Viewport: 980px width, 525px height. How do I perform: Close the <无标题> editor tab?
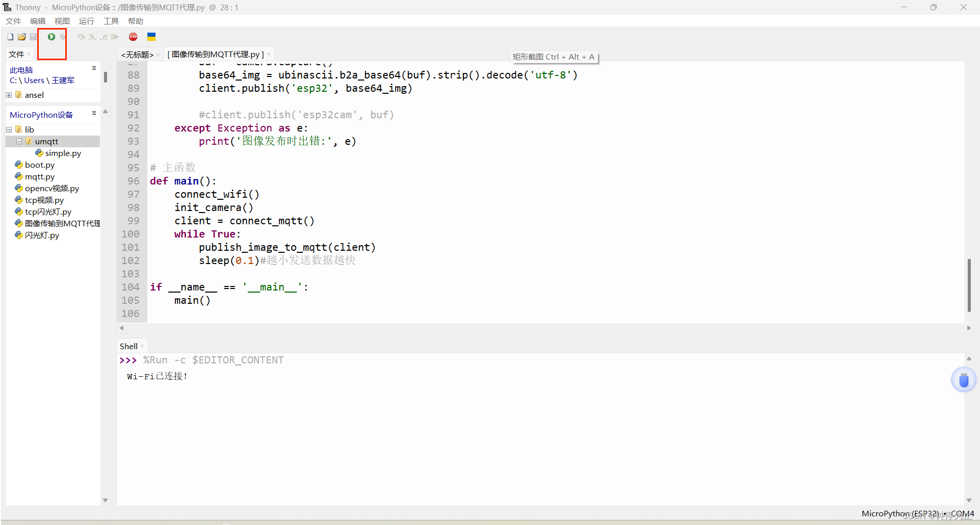coord(158,55)
